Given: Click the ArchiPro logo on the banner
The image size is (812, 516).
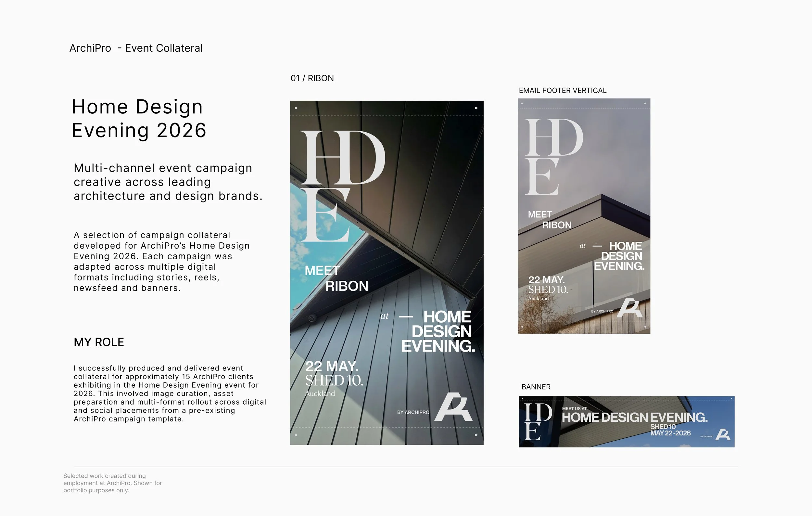Looking at the screenshot, I should pos(723,434).
